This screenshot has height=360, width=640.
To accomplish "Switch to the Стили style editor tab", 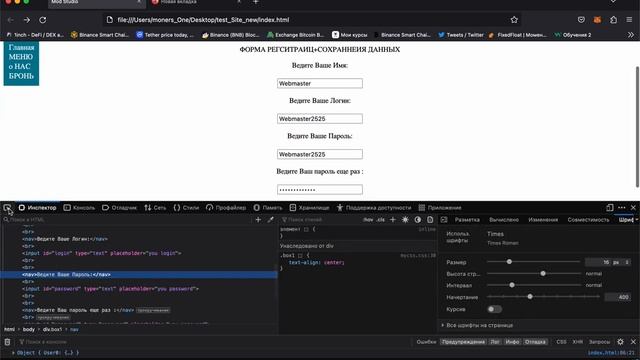I will [x=186, y=208].
